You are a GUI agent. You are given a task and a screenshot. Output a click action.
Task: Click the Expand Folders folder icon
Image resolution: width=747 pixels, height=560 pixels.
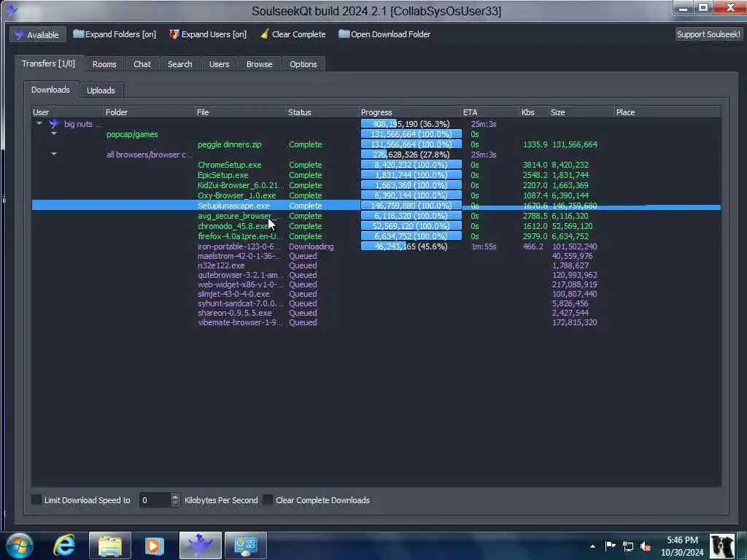(78, 34)
